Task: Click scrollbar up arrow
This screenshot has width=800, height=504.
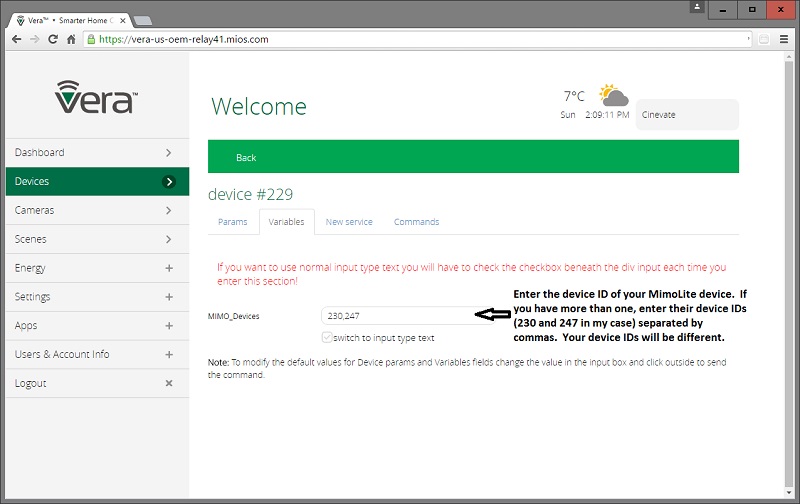Action: tap(789, 57)
